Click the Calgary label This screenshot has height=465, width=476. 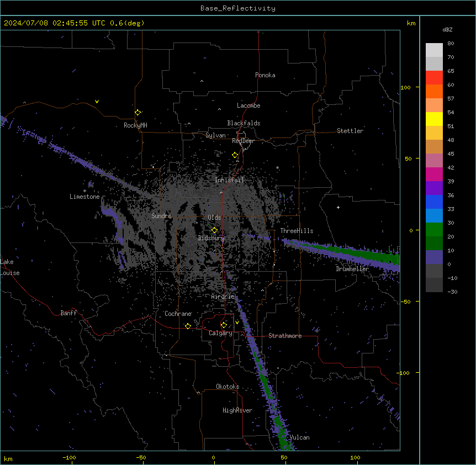(220, 333)
